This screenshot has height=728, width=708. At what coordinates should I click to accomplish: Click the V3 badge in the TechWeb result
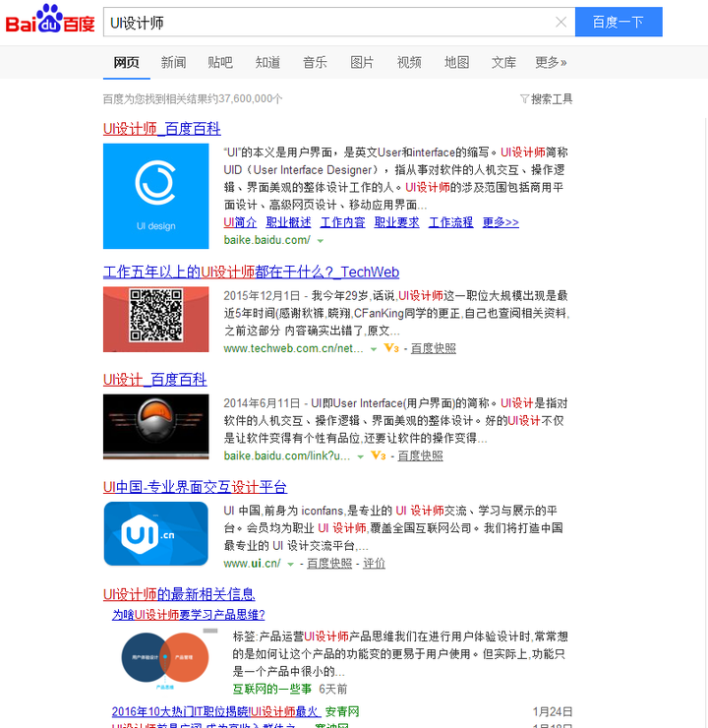(x=391, y=348)
